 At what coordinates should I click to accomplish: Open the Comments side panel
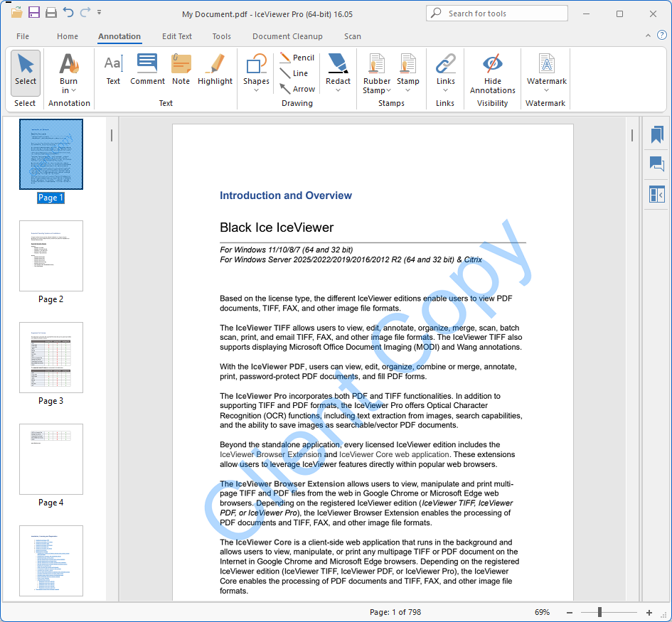click(x=656, y=164)
